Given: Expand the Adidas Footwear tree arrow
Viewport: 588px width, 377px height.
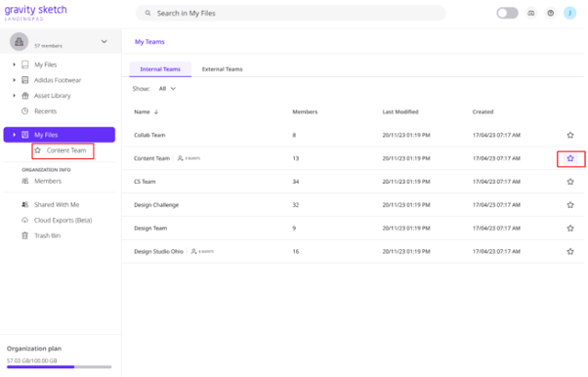Looking at the screenshot, I should [14, 80].
